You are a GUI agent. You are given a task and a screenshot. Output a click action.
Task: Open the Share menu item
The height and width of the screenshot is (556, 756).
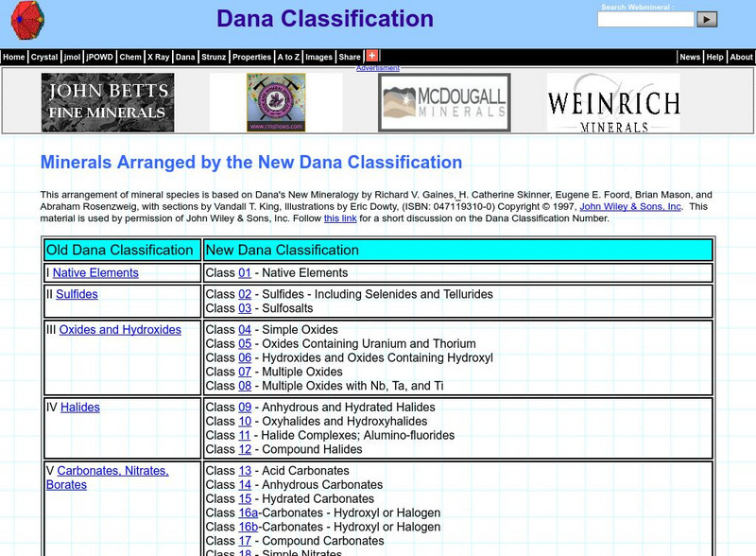tap(350, 57)
